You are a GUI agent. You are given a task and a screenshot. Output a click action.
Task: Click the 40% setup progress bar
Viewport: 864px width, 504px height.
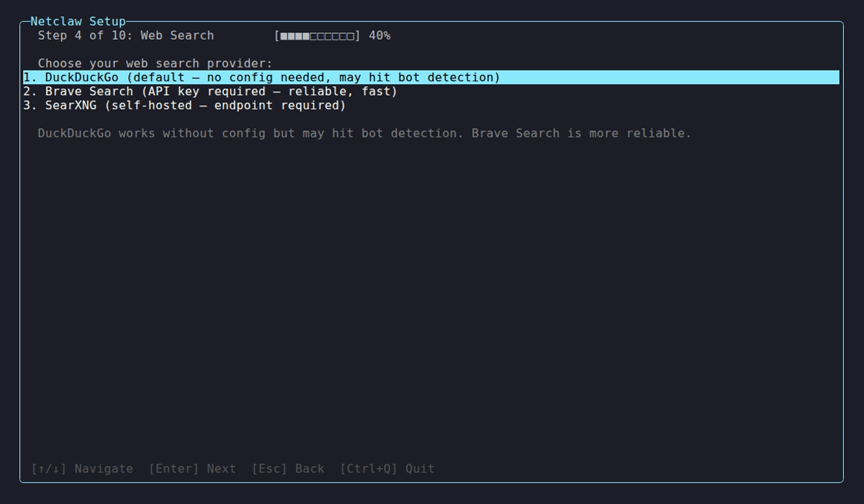[317, 35]
